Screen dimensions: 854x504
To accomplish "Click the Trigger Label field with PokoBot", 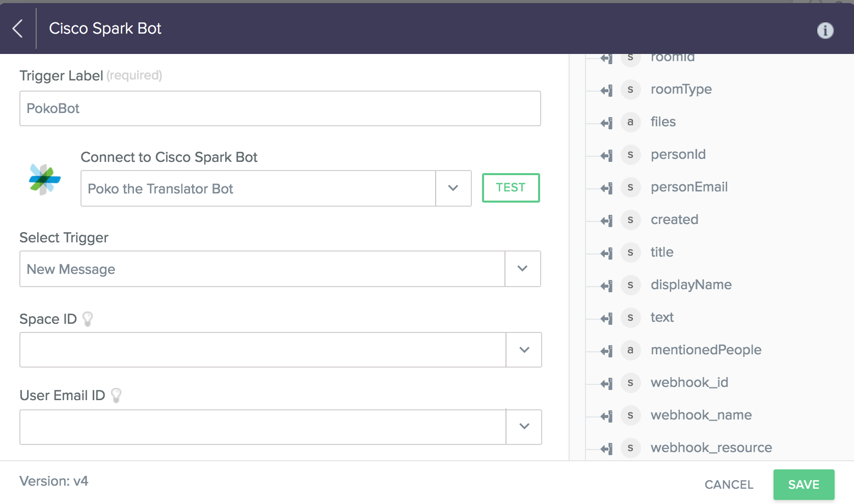I will [x=280, y=108].
